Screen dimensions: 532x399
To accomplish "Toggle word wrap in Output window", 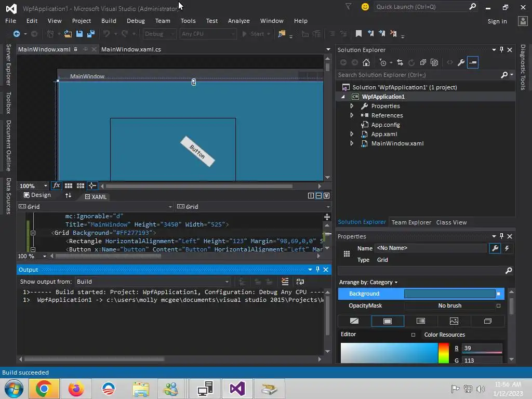I will pos(300,282).
